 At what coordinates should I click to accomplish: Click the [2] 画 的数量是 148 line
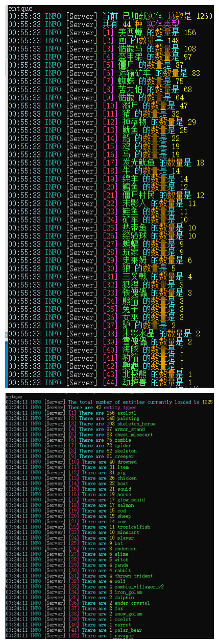[x=94, y=40]
